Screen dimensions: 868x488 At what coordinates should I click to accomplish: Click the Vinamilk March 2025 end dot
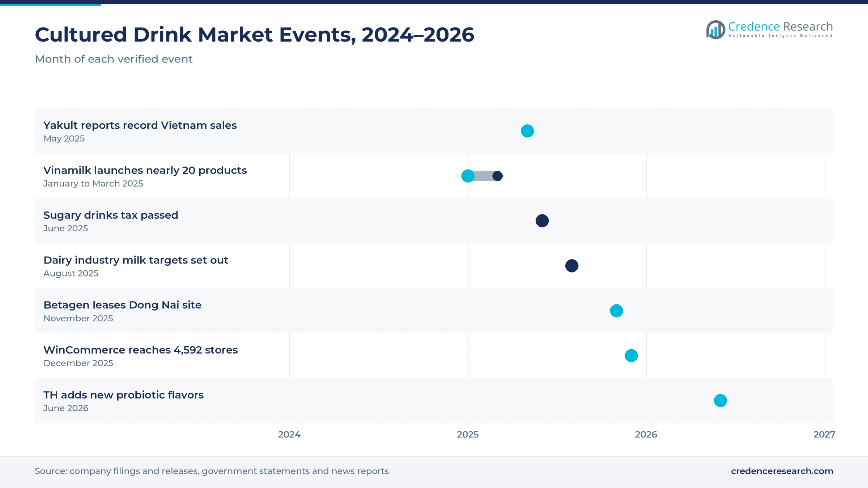498,176
